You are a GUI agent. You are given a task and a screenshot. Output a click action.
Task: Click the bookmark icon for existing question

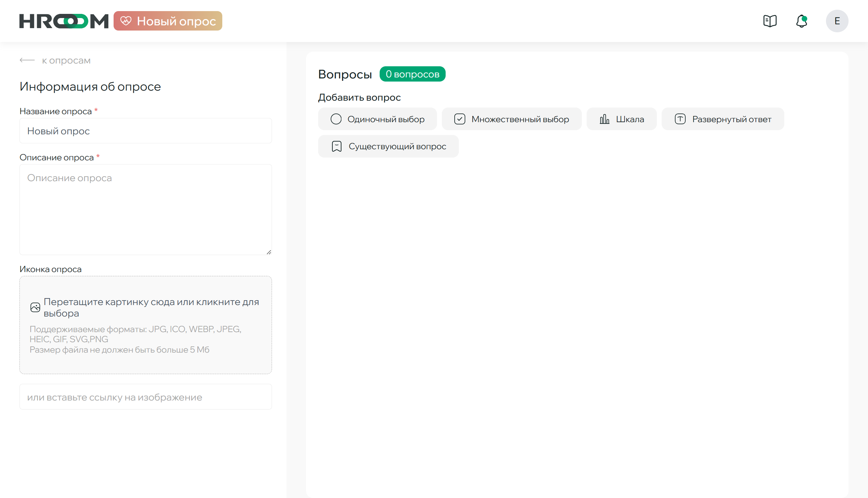point(337,146)
